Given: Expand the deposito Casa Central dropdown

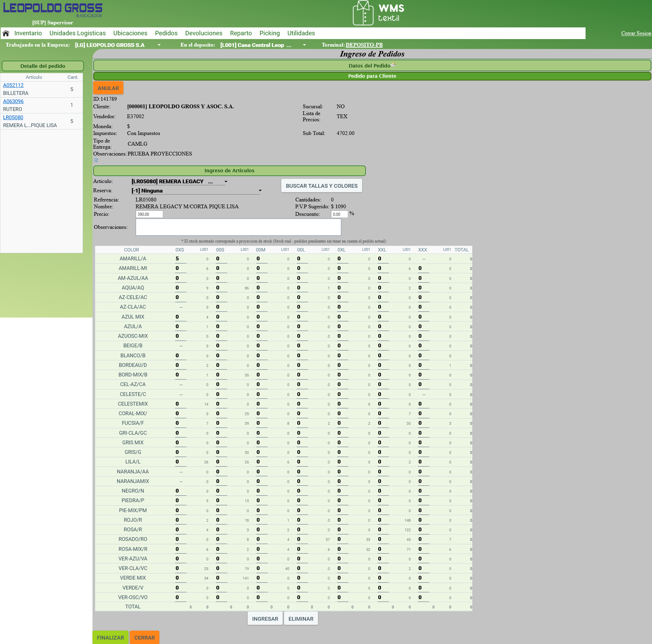Looking at the screenshot, I should 304,45.
